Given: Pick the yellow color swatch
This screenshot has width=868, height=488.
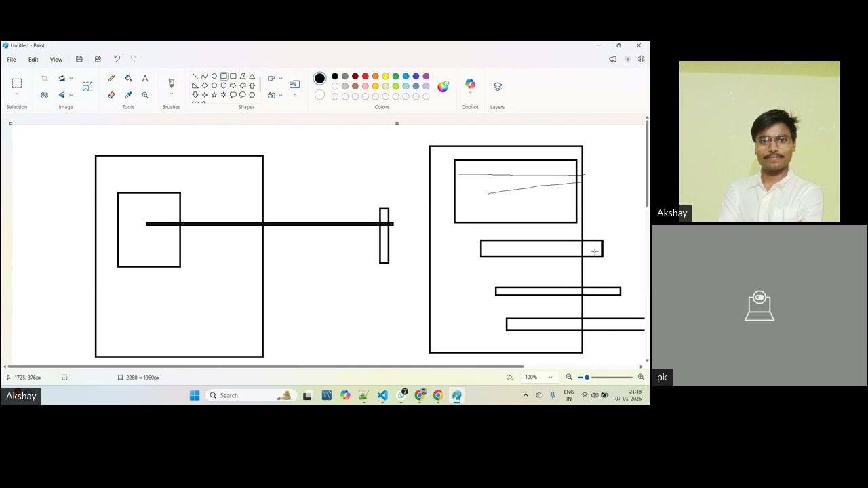Looking at the screenshot, I should [386, 77].
